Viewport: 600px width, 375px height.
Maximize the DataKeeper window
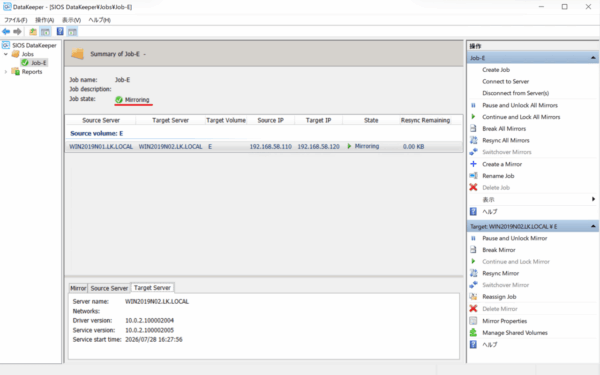[564, 7]
